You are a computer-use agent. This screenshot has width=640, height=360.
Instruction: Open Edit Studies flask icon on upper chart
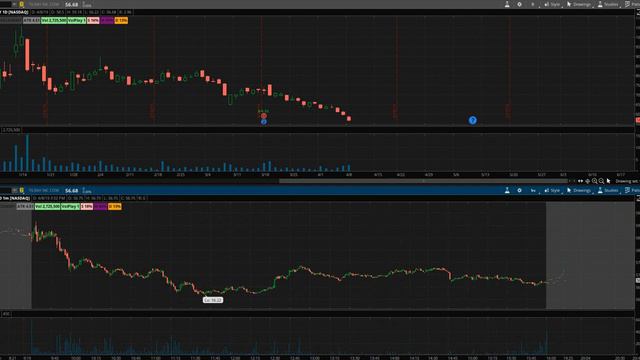click(x=507, y=4)
